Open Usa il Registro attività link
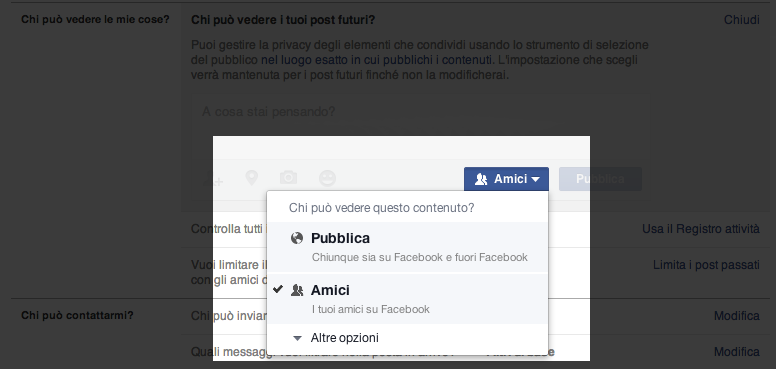The height and width of the screenshot is (369, 776). [700, 229]
